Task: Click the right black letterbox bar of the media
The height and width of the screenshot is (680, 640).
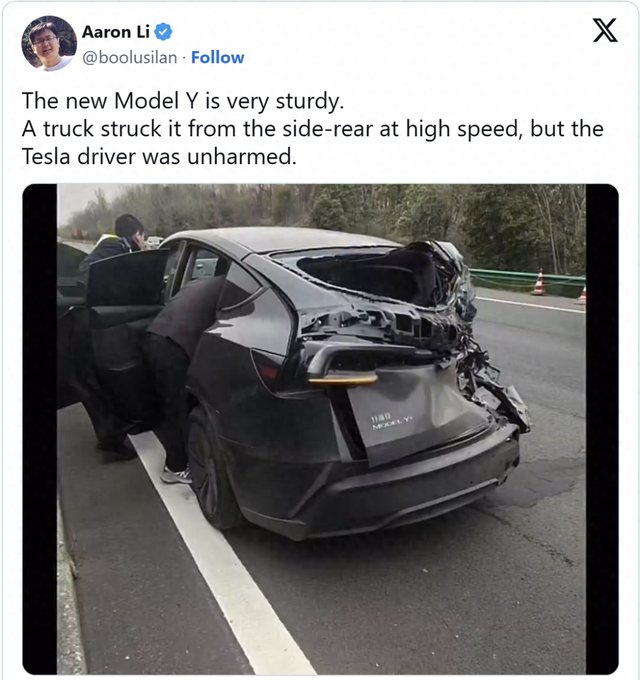Action: tap(602, 429)
